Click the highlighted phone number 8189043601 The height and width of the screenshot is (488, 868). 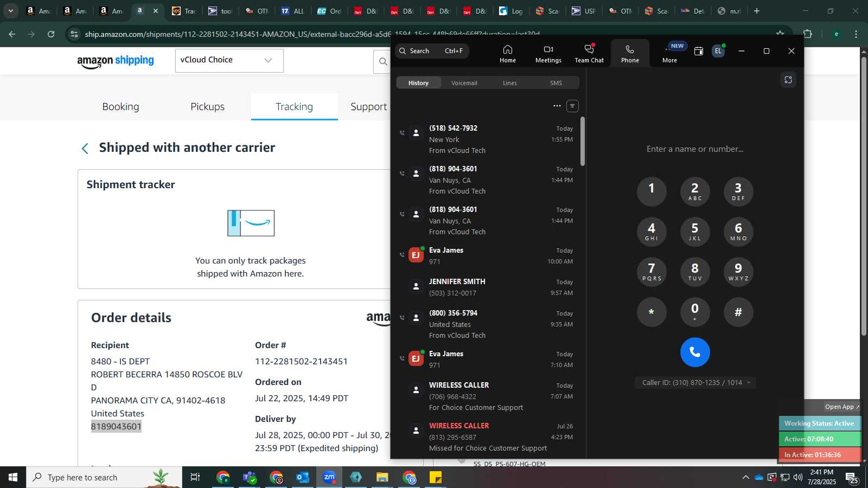[116, 426]
